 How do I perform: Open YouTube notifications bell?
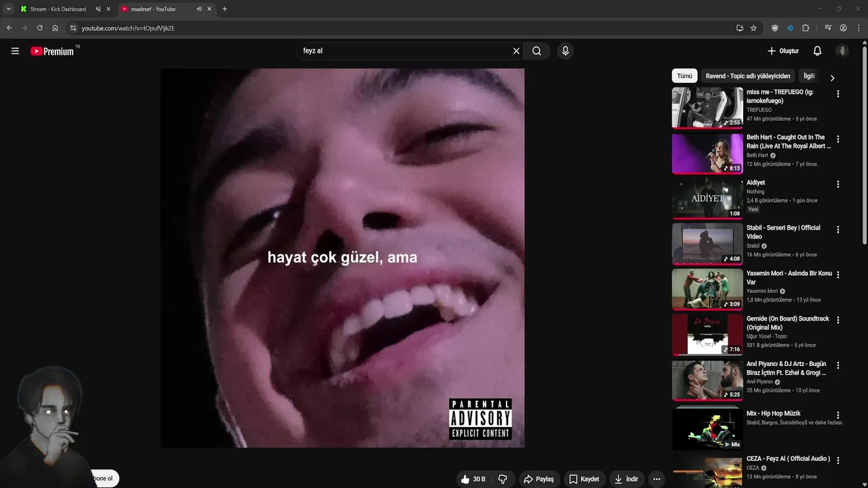coord(817,51)
